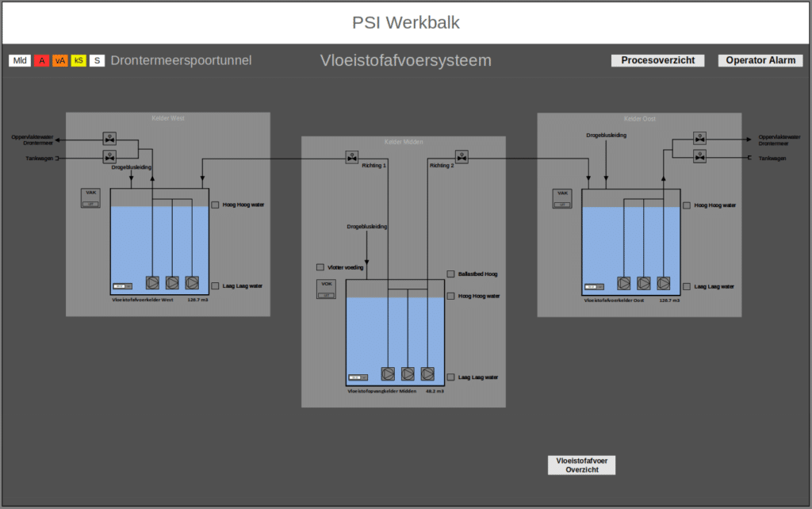Click the middle pump in Vloeistofopvangkelder Midden
812x509 pixels.
point(408,373)
